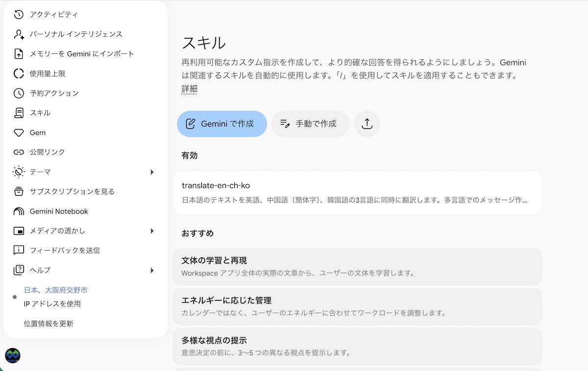Viewport: 588px width, 371px height.
Task: Click the public links chain icon
Action: pyautogui.click(x=19, y=152)
